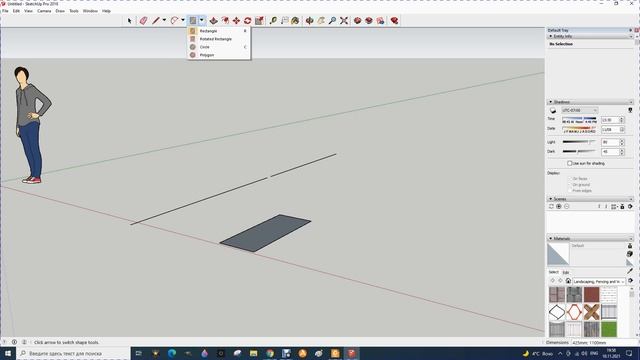Click the Remove Scene minus icon

click(567, 207)
